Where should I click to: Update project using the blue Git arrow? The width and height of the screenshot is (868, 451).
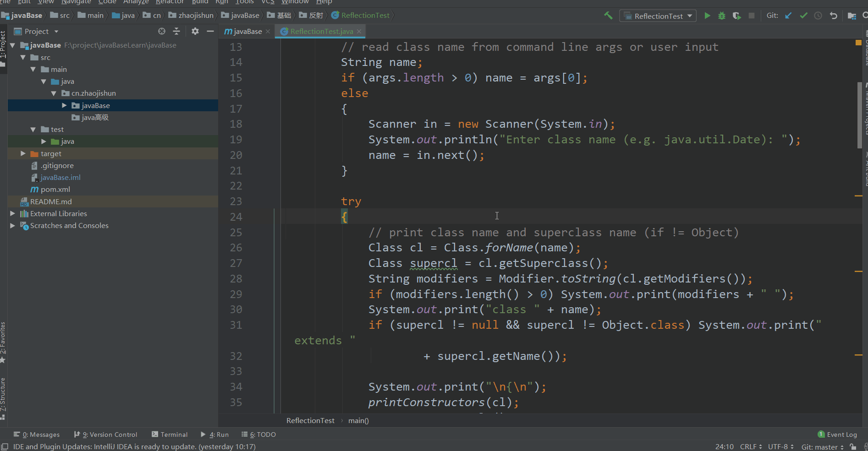point(788,16)
